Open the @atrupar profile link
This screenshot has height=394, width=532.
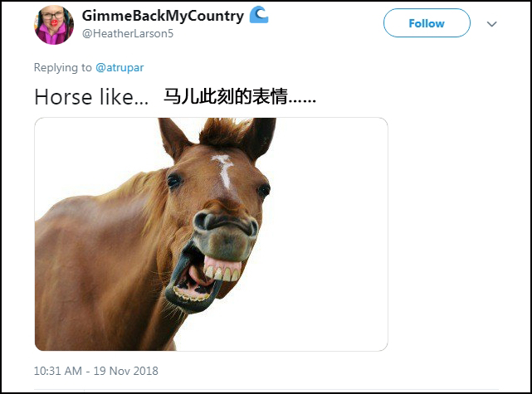point(120,67)
